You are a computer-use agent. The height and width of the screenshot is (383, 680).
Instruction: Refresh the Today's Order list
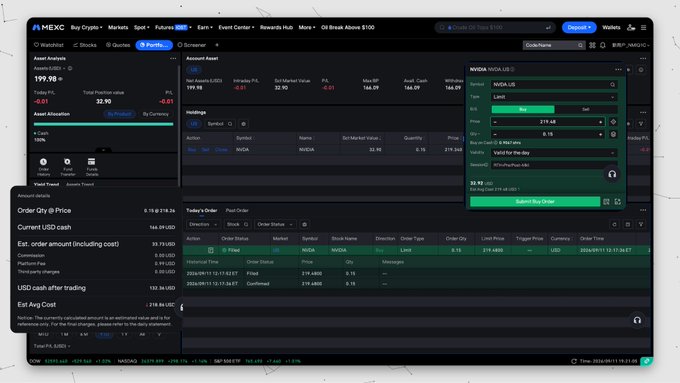click(614, 225)
